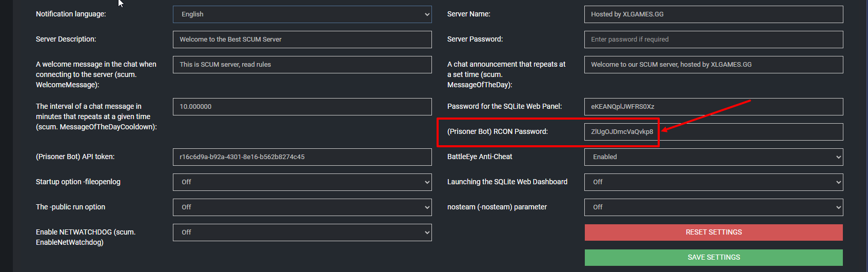The width and height of the screenshot is (868, 272).
Task: Click the MessageOfTheDay announcement field
Action: pos(713,65)
